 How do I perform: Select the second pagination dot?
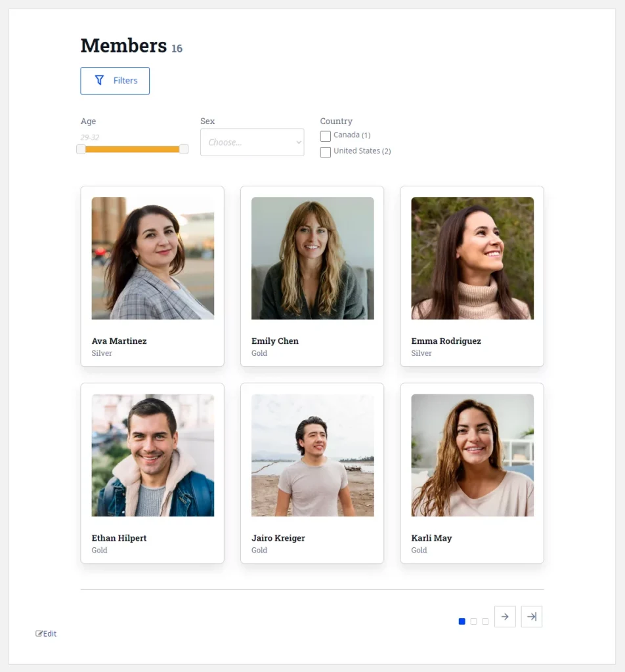pyautogui.click(x=474, y=621)
